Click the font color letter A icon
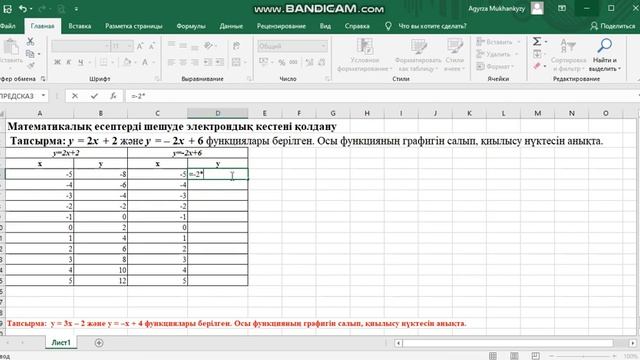Image resolution: width=640 pixels, height=360 pixels. (x=144, y=62)
